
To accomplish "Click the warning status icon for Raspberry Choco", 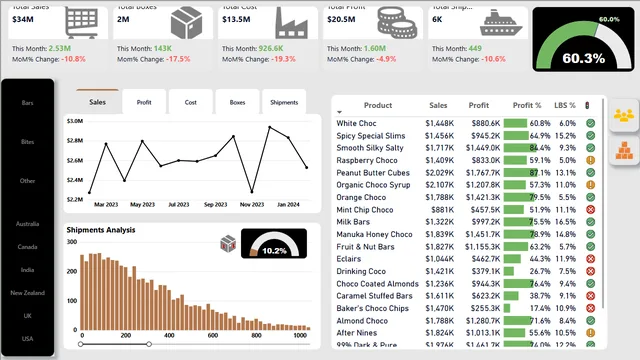I will pyautogui.click(x=590, y=160).
